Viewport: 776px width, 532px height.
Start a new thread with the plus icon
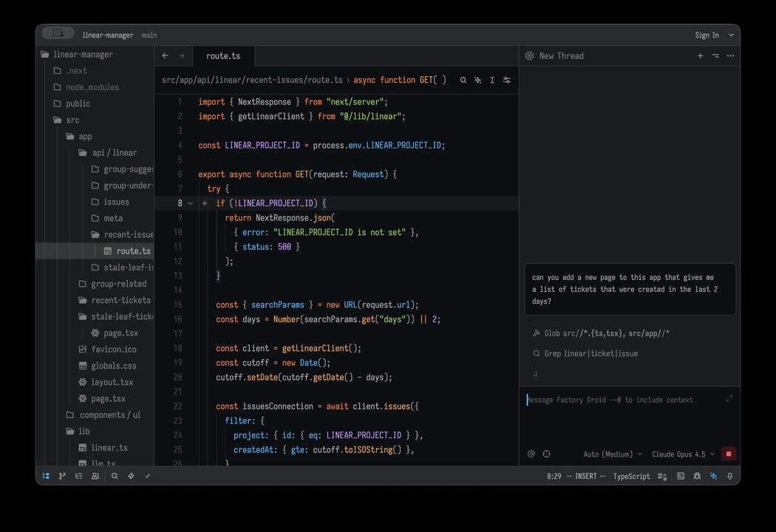point(700,56)
